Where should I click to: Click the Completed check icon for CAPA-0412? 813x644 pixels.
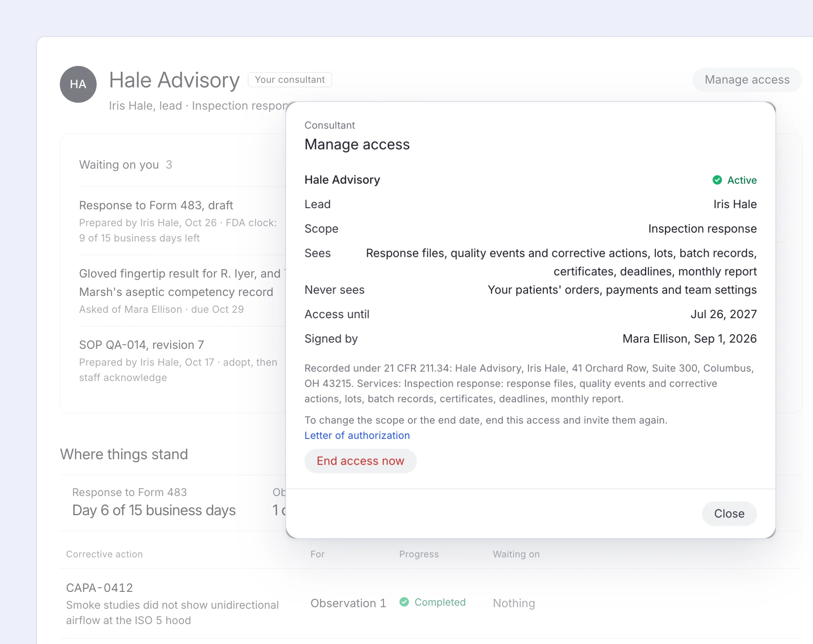point(404,602)
